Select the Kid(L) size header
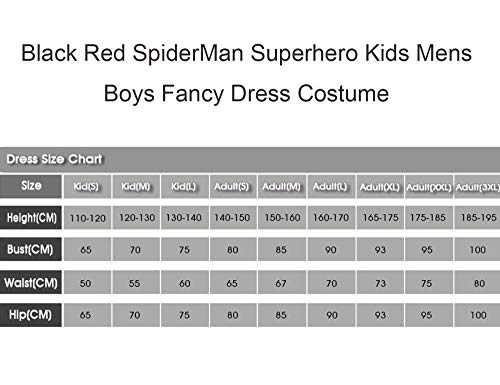Screen dimensions: 500x385 click(x=185, y=186)
